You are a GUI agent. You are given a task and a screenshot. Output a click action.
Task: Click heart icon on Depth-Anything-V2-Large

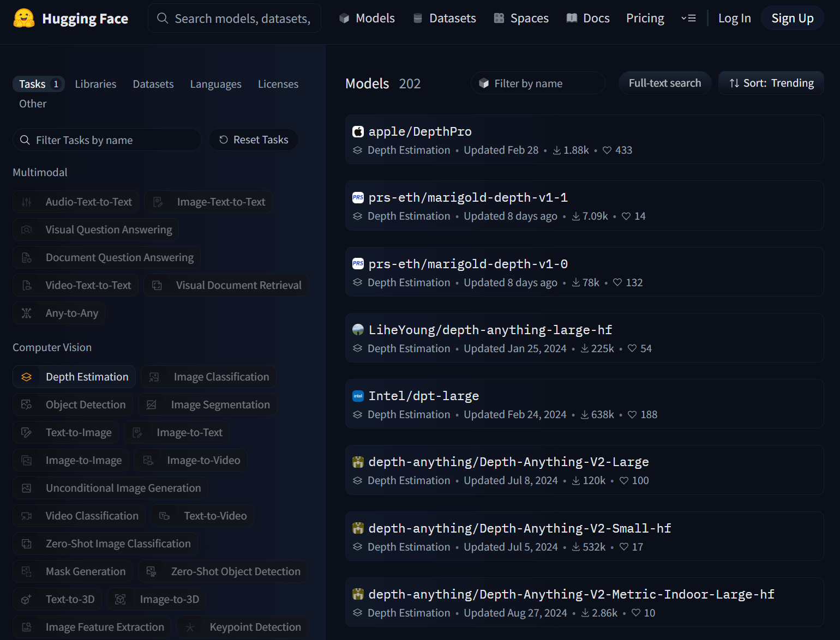click(624, 481)
